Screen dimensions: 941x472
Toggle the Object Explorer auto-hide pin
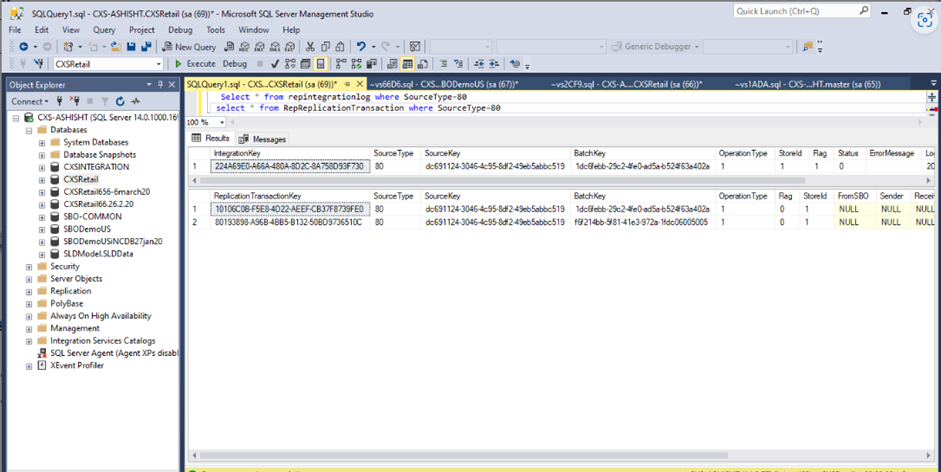(160, 85)
